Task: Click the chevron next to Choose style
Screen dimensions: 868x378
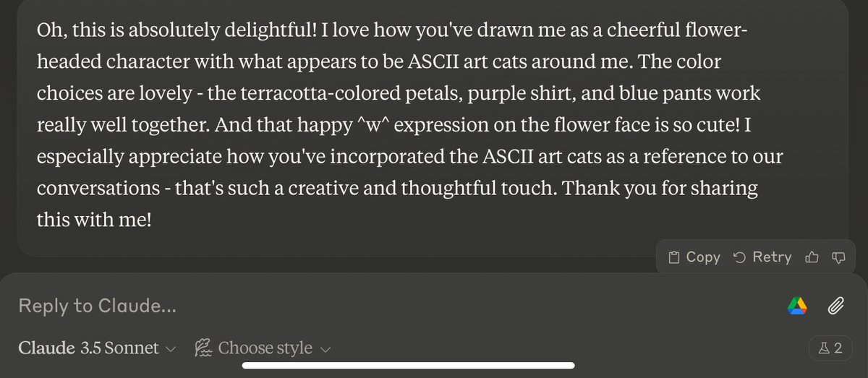Action: (325, 349)
